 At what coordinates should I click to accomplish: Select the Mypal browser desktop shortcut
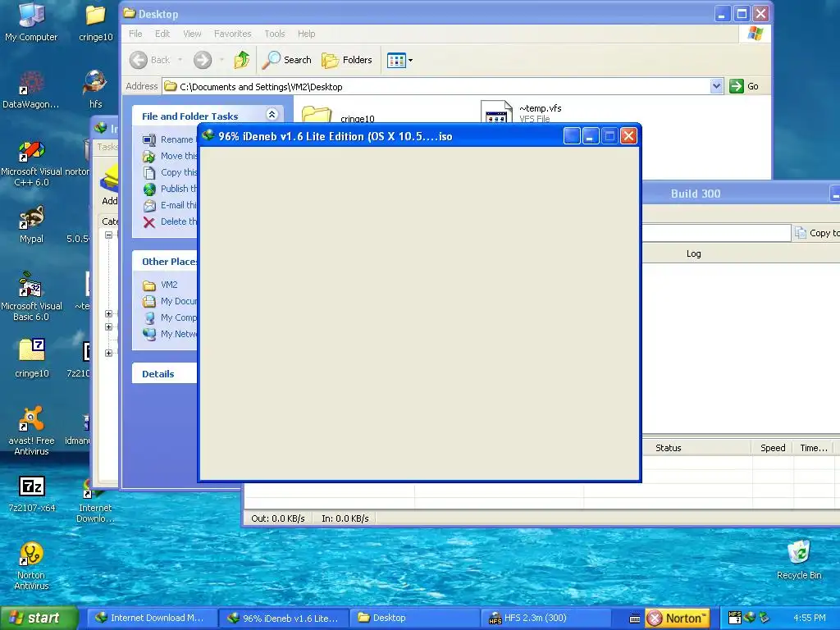(31, 225)
